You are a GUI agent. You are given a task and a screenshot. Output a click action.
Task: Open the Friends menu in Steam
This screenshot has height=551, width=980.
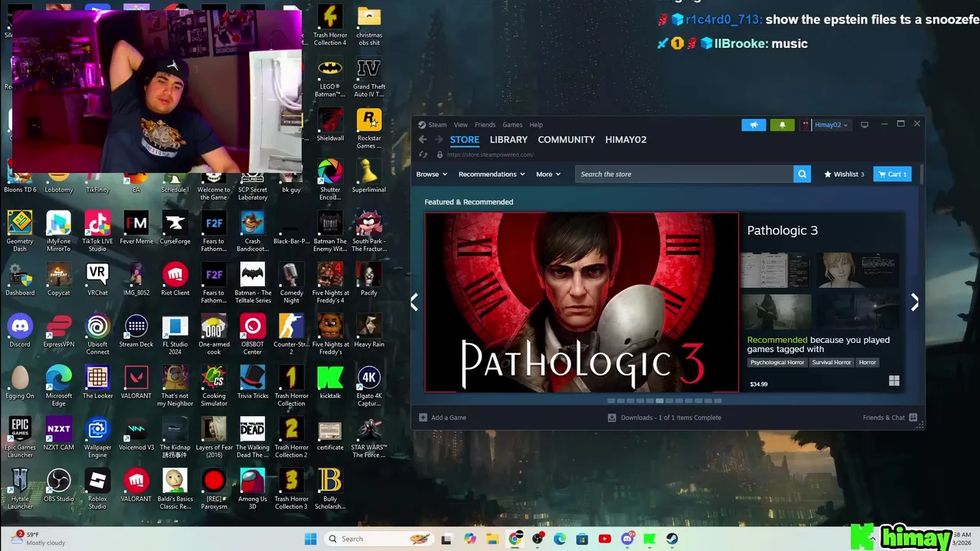pos(485,125)
